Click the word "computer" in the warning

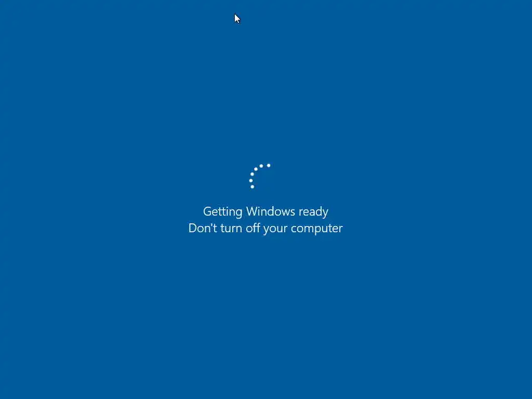[317, 229]
